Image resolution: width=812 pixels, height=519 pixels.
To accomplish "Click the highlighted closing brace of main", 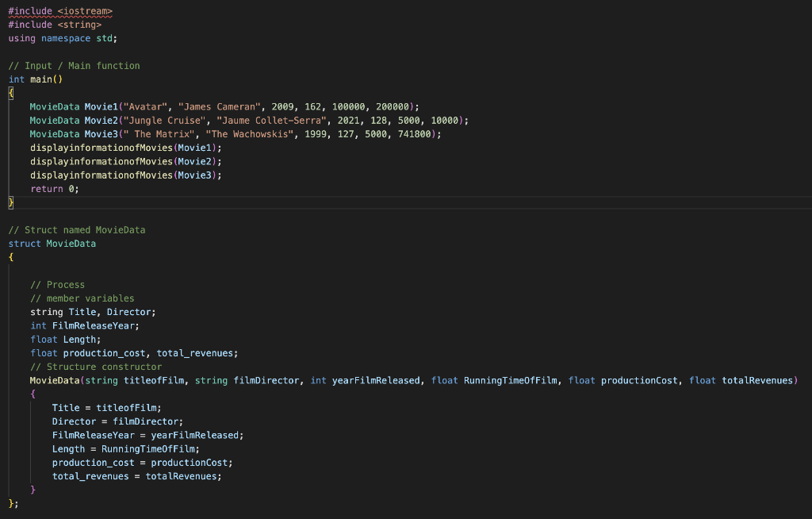I will click(x=10, y=202).
